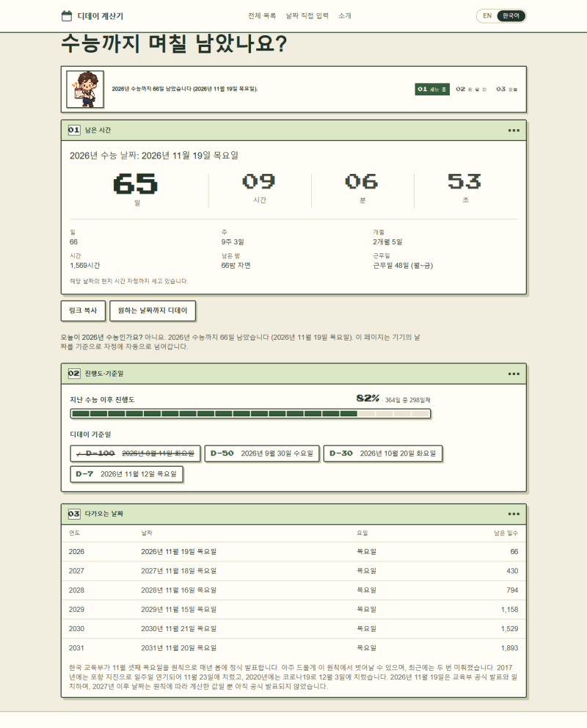Viewport: 587px width, 728px height.
Task: Click the 1,158 remaining days cell
Action: [509, 610]
